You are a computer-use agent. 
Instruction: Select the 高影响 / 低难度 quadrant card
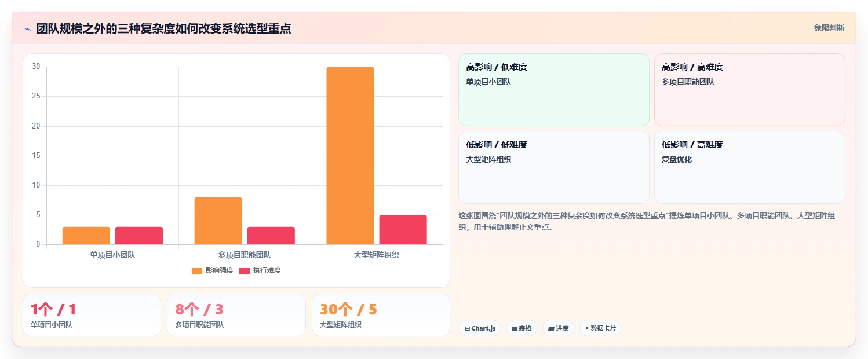click(553, 90)
